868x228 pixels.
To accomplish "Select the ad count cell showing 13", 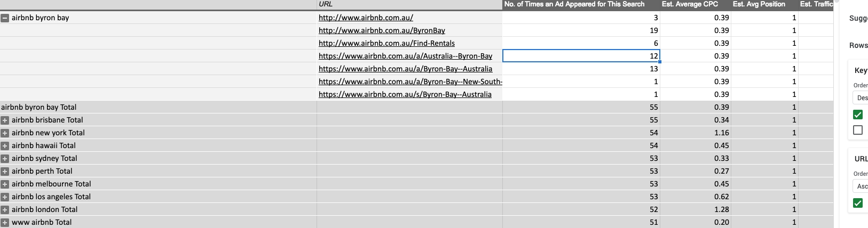I will pyautogui.click(x=581, y=69).
